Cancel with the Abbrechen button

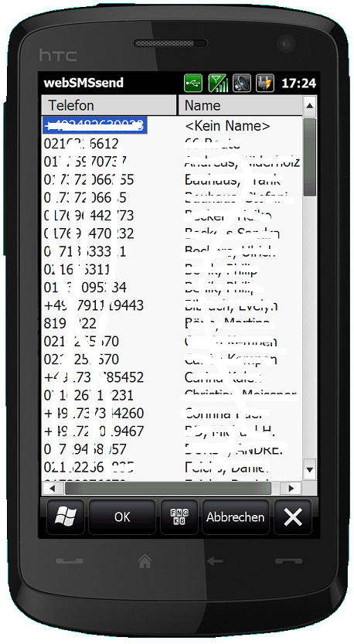click(x=235, y=516)
